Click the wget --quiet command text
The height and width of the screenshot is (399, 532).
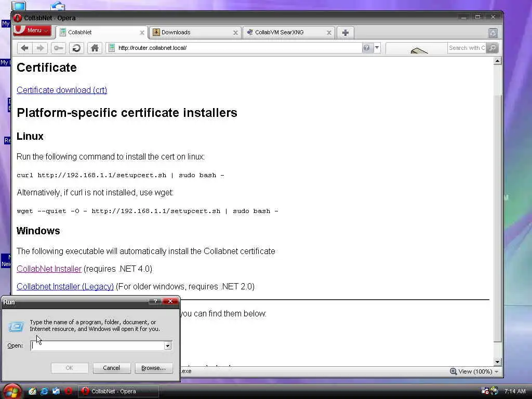coord(147,211)
